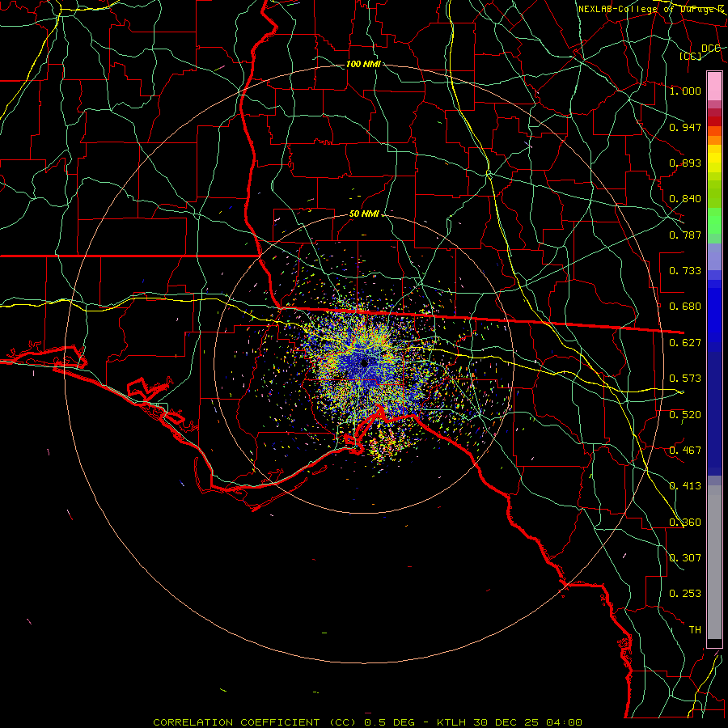Click the 0.253 color scale value

pyautogui.click(x=685, y=594)
